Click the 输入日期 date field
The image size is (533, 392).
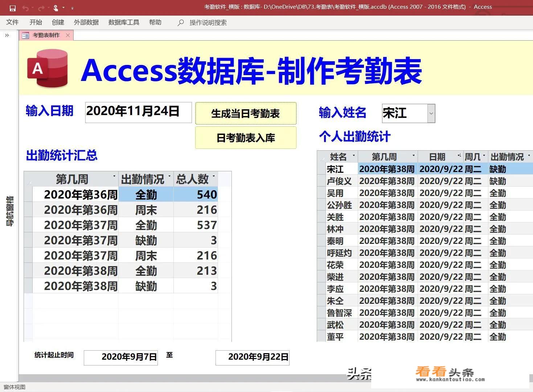pyautogui.click(x=138, y=112)
